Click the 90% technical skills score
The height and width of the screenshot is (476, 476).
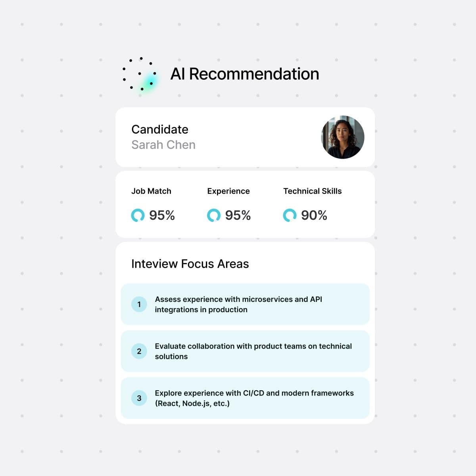[314, 215]
